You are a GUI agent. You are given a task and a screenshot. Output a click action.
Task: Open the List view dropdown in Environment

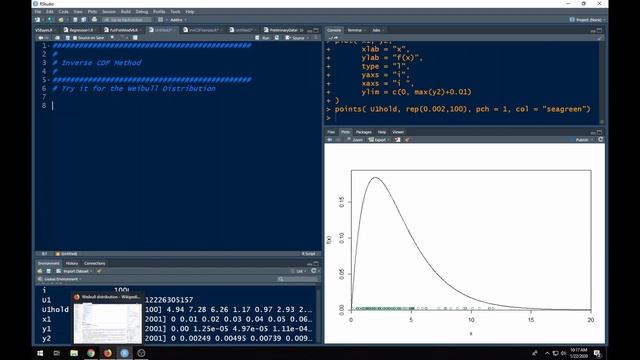tap(299, 271)
